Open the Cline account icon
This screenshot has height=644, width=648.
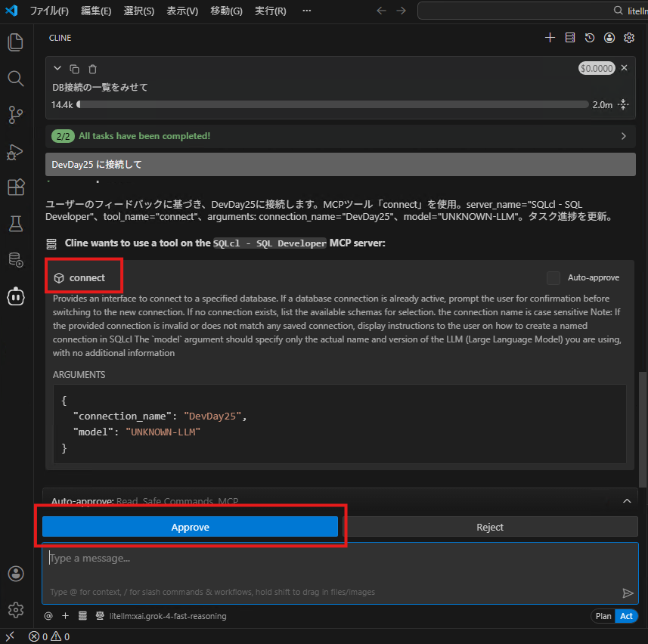tap(609, 38)
